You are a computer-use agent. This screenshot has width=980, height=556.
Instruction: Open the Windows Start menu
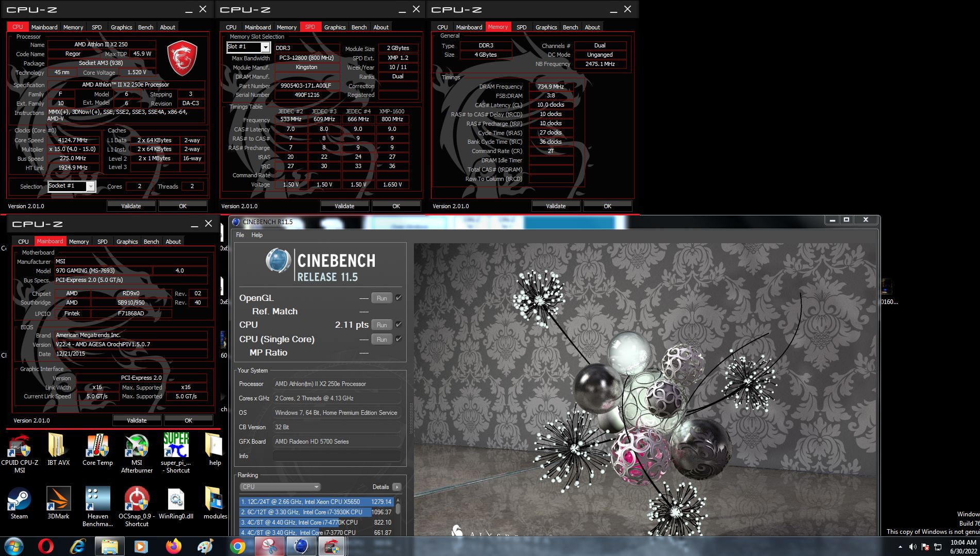(x=14, y=546)
